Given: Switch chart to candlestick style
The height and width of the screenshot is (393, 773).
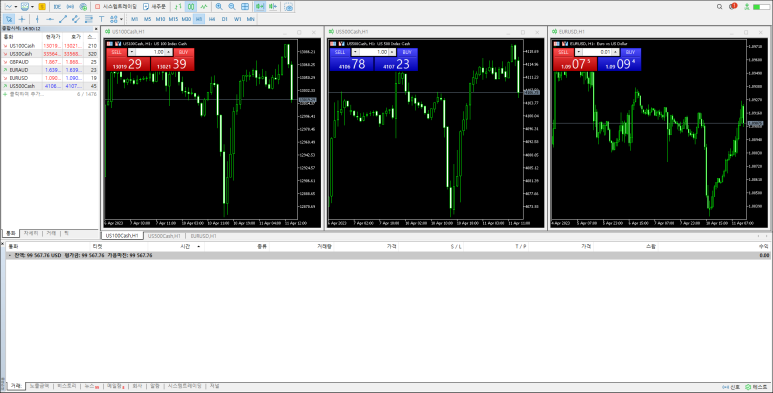Looking at the screenshot, I should click(x=191, y=7).
